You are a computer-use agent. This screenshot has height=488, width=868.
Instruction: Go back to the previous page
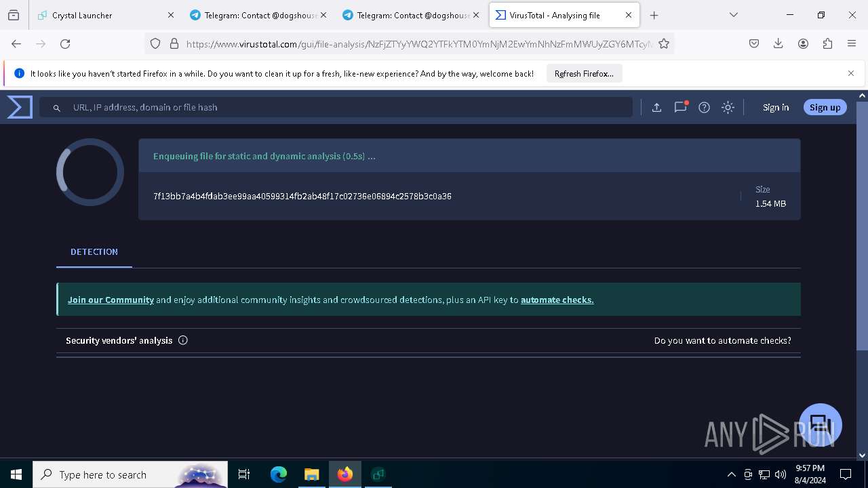pyautogui.click(x=16, y=43)
